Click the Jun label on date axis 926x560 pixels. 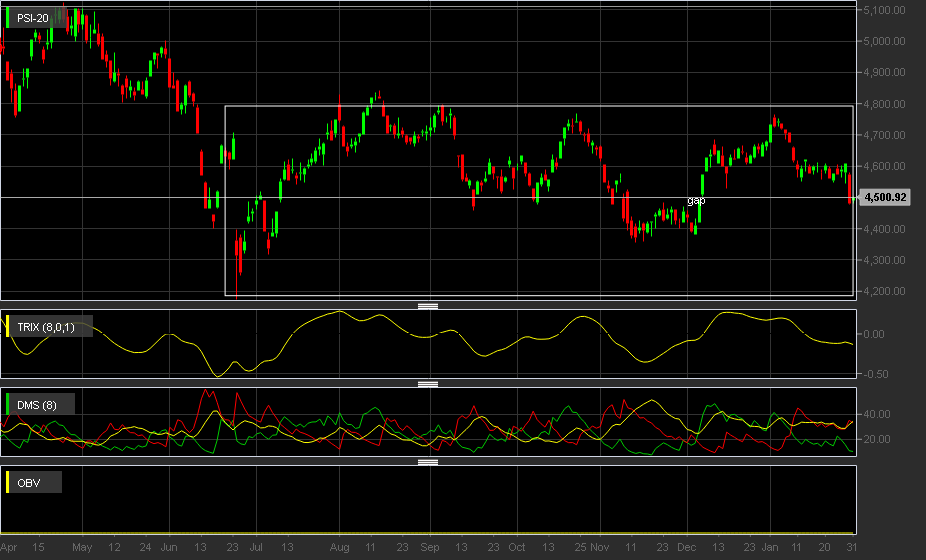(x=169, y=548)
